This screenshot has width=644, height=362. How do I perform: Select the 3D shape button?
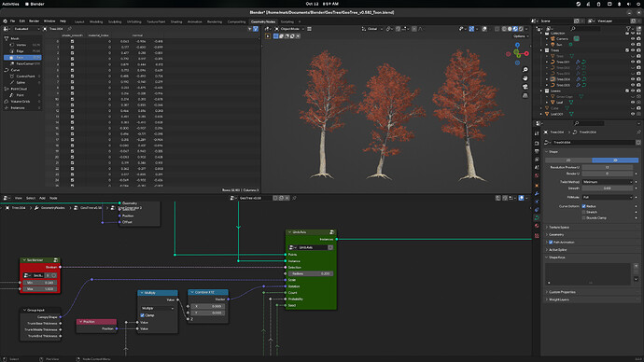(x=615, y=160)
